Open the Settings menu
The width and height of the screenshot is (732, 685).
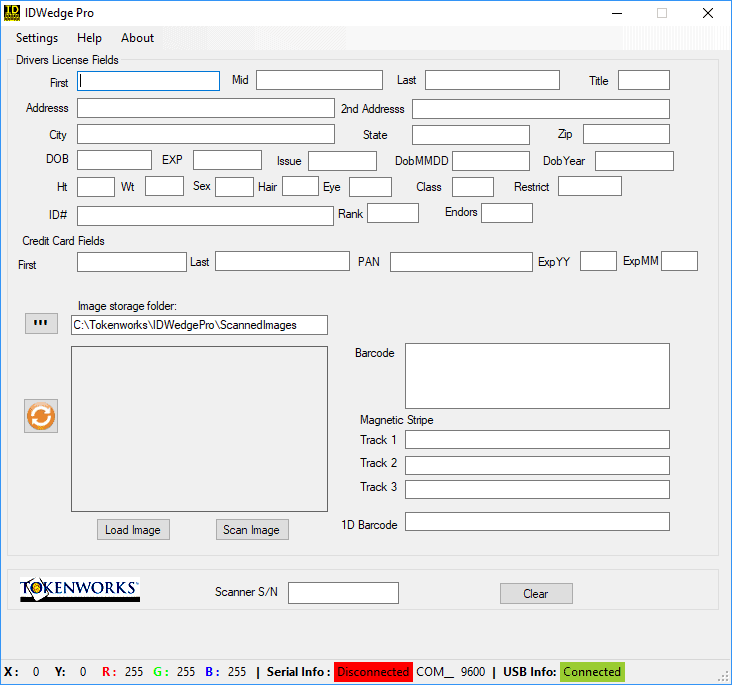click(x=37, y=38)
